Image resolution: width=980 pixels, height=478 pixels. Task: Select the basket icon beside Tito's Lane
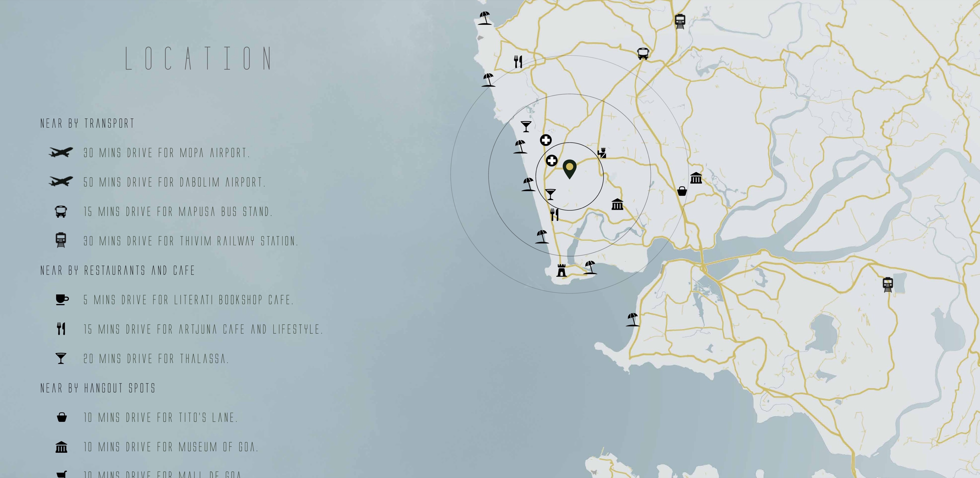(x=62, y=417)
